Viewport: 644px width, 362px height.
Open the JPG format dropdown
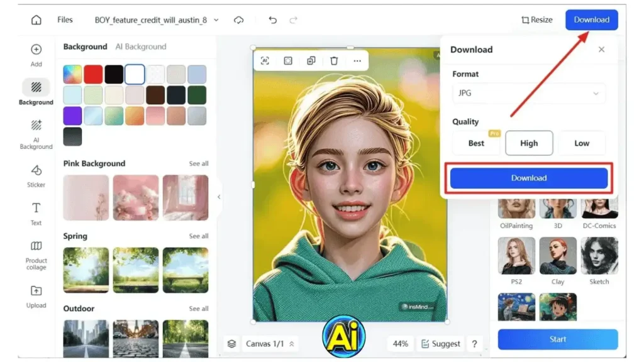coord(528,93)
